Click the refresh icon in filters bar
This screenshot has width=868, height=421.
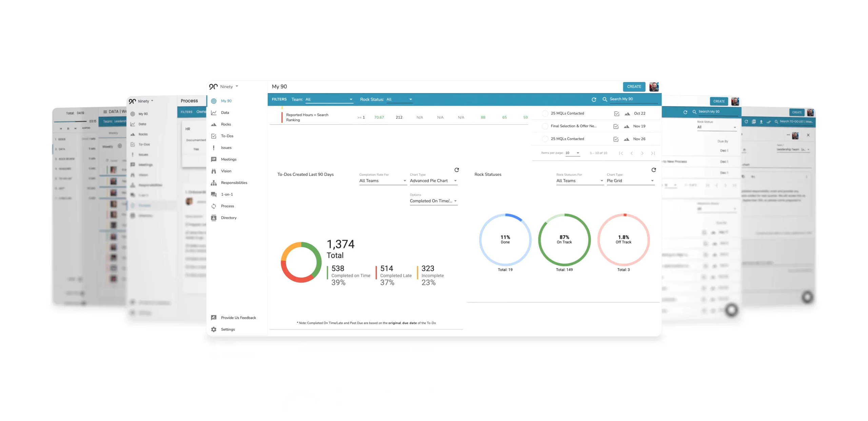(x=594, y=100)
